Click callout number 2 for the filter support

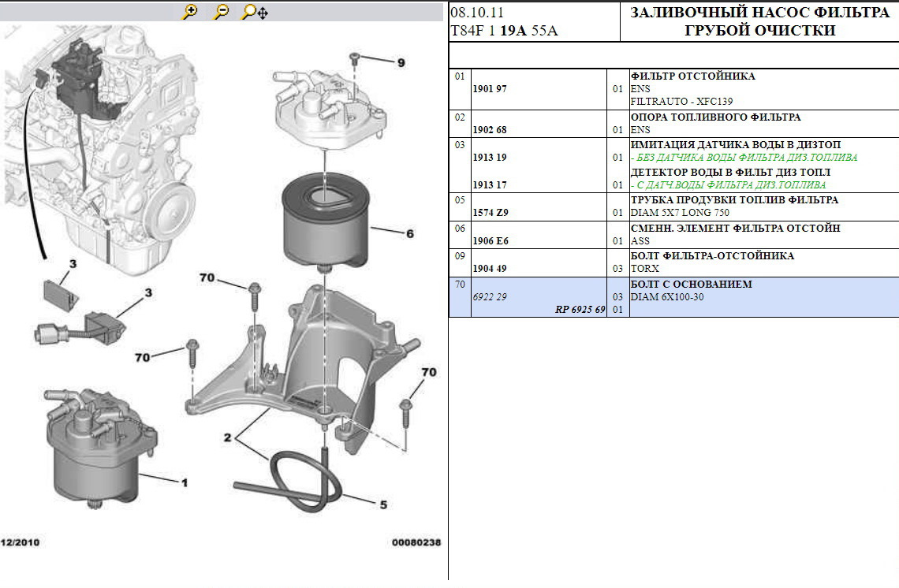point(227,437)
